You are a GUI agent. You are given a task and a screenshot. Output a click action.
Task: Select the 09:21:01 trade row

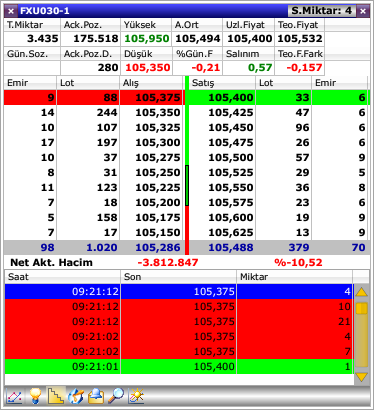(x=179, y=366)
